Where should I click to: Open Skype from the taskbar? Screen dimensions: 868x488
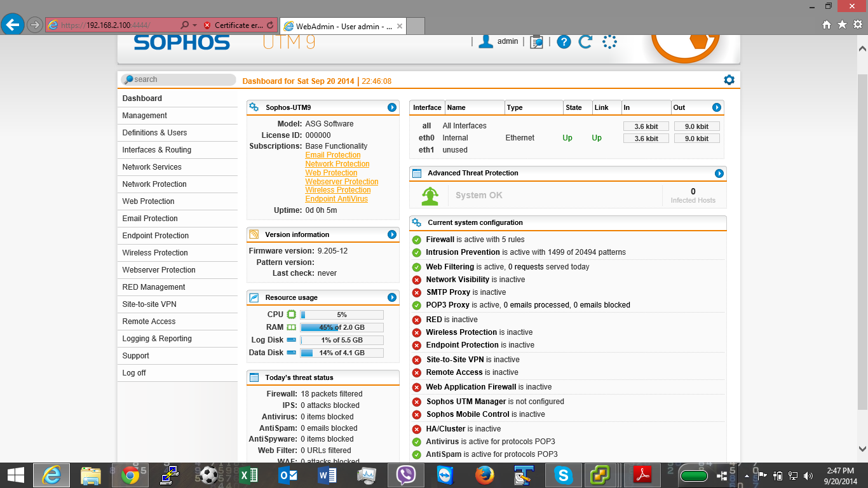point(562,475)
